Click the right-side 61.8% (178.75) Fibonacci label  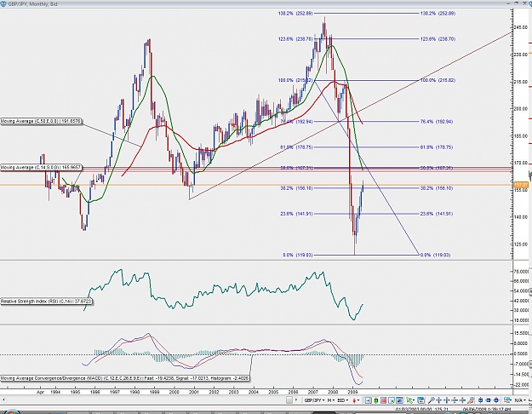pyautogui.click(x=437, y=147)
